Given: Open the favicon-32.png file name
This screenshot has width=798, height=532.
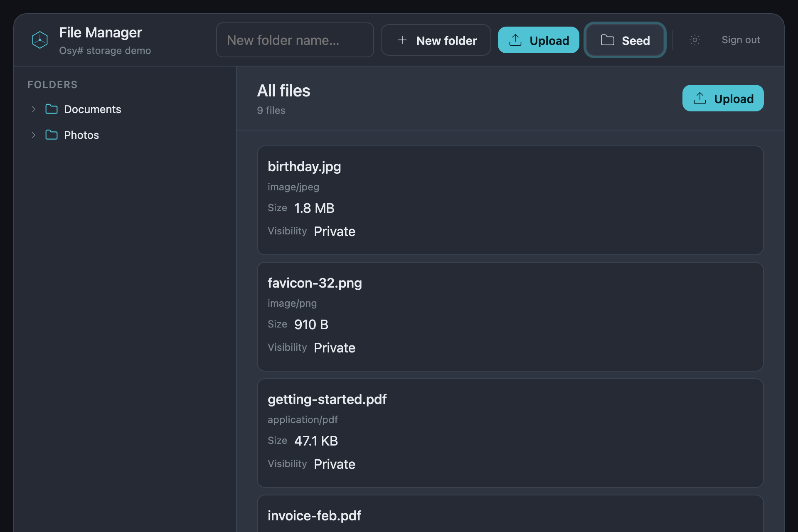Looking at the screenshot, I should (315, 283).
